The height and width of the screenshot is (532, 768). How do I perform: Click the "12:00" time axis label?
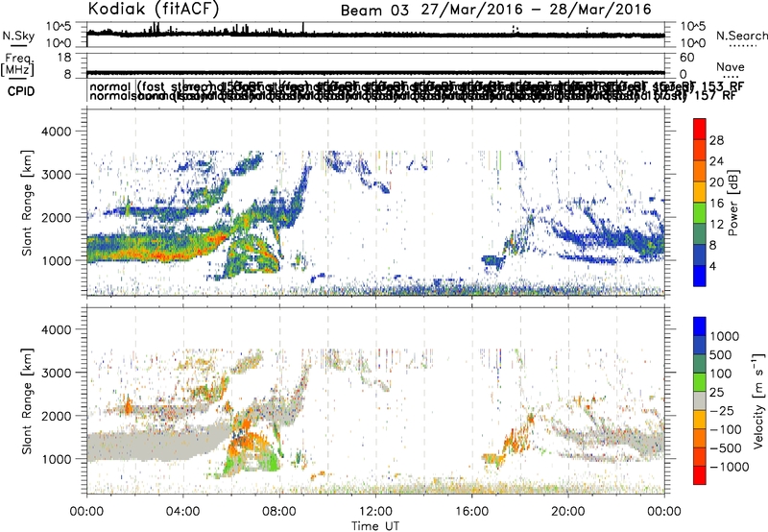375,511
